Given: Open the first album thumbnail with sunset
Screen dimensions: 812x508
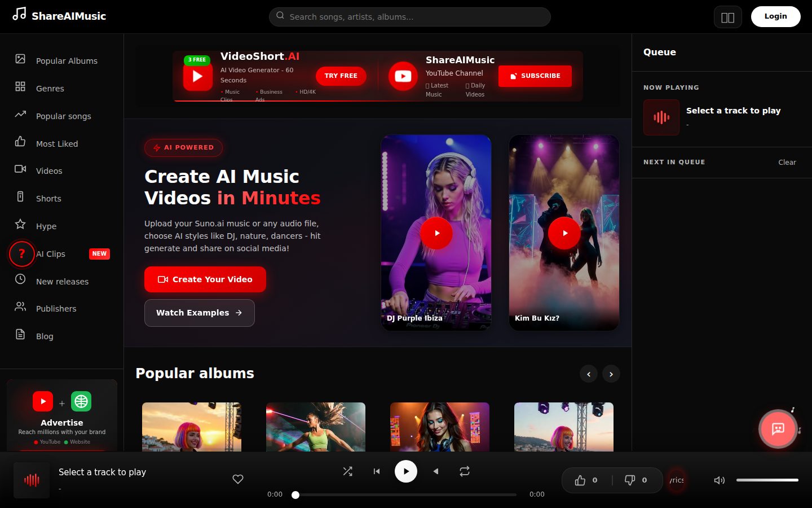Looking at the screenshot, I should pos(192,427).
